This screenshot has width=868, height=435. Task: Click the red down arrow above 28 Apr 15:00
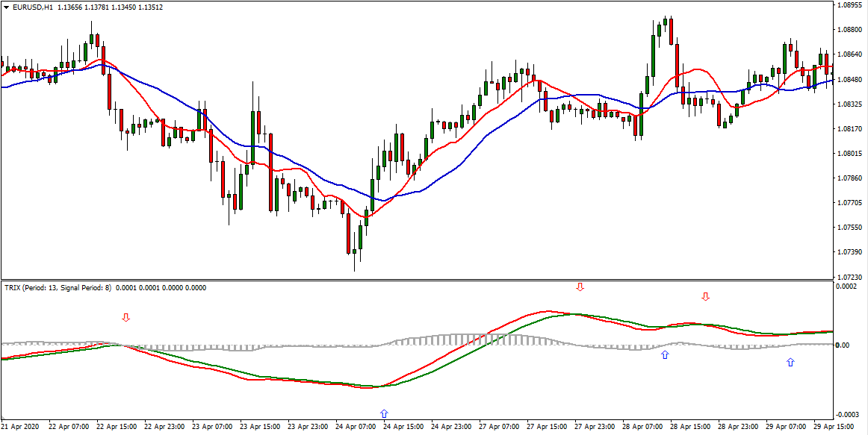pos(705,297)
